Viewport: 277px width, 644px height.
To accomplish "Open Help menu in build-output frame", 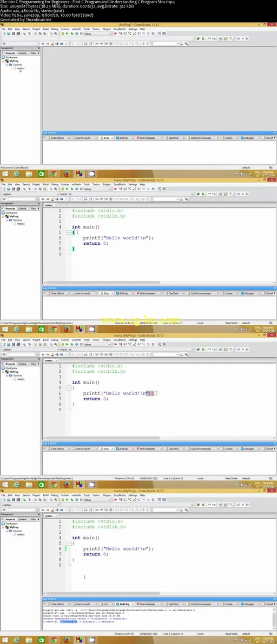I will (x=142, y=495).
